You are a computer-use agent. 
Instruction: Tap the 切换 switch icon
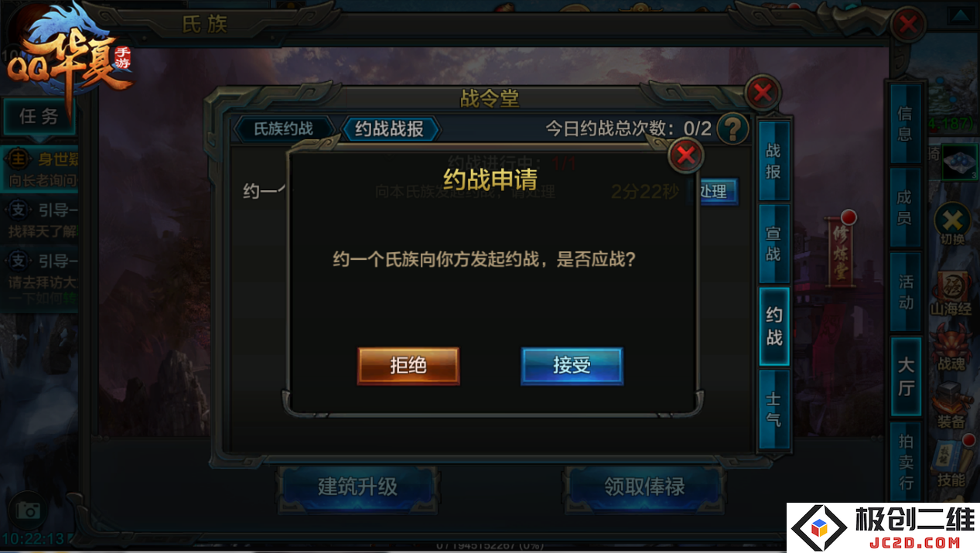(952, 224)
